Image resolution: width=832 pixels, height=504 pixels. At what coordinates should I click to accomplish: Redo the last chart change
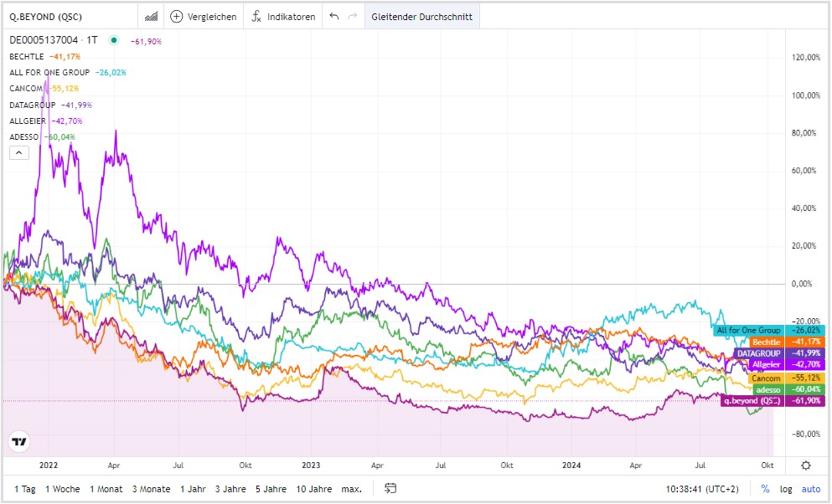[353, 16]
